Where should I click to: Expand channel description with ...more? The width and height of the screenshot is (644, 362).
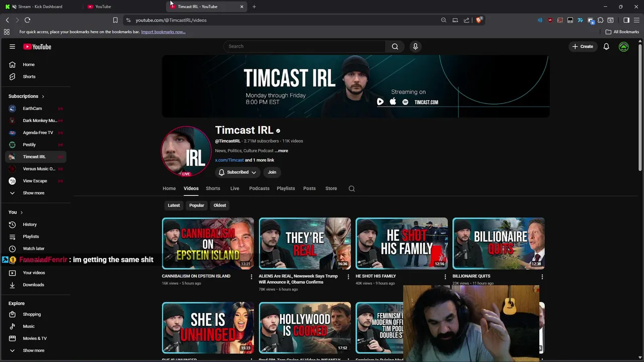(281, 151)
